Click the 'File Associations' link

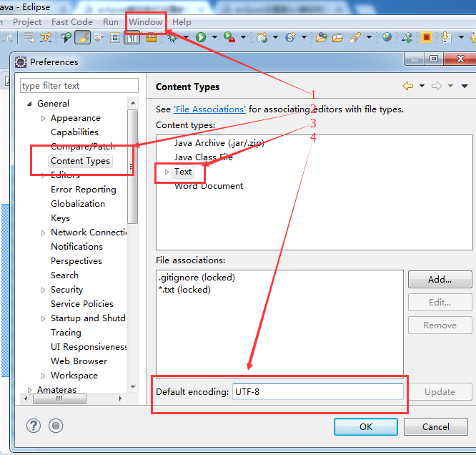coord(209,109)
